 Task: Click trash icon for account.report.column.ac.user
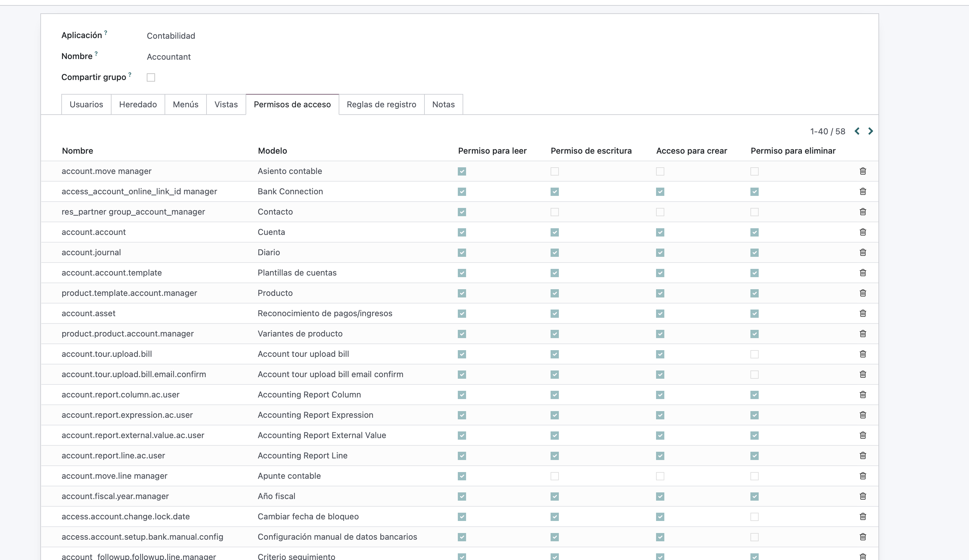[x=863, y=395]
